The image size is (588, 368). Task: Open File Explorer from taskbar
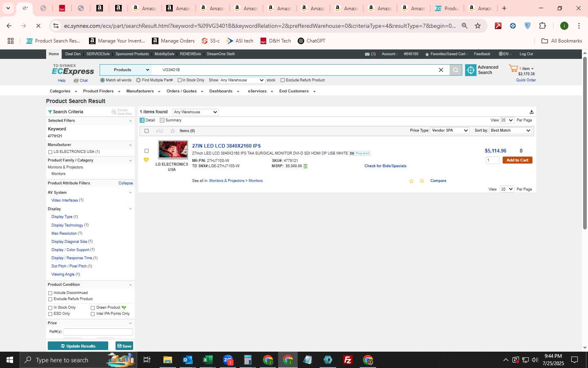[x=167, y=360]
